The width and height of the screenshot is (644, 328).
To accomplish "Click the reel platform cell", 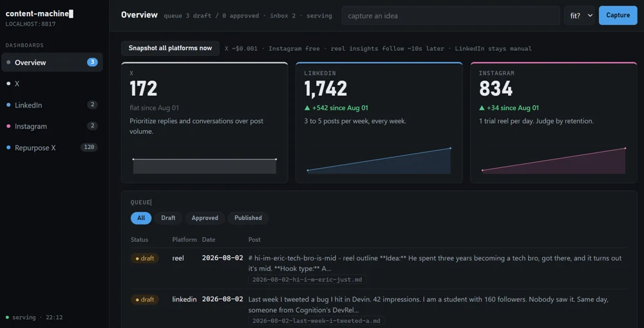I will click(178, 259).
